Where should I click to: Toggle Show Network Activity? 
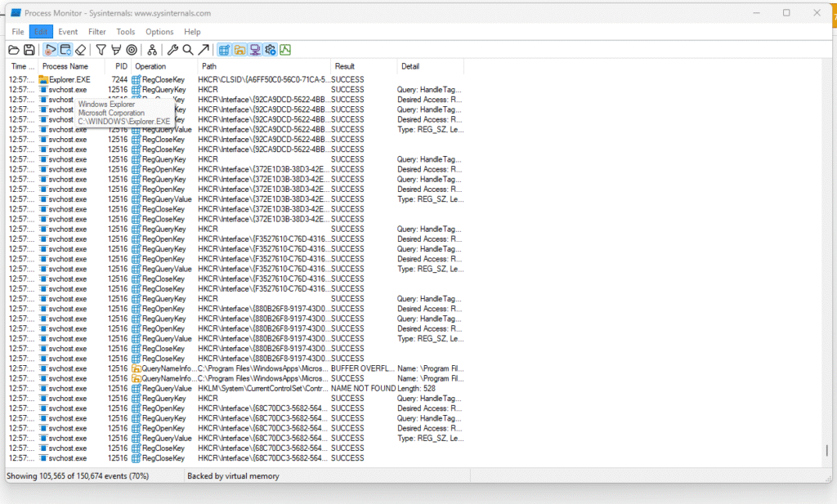(255, 50)
